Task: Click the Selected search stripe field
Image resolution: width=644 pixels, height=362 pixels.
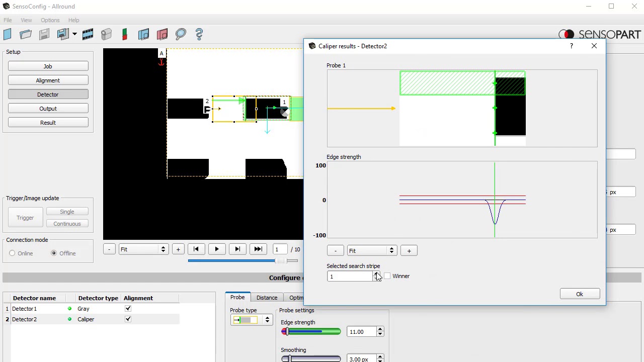Action: point(350,277)
